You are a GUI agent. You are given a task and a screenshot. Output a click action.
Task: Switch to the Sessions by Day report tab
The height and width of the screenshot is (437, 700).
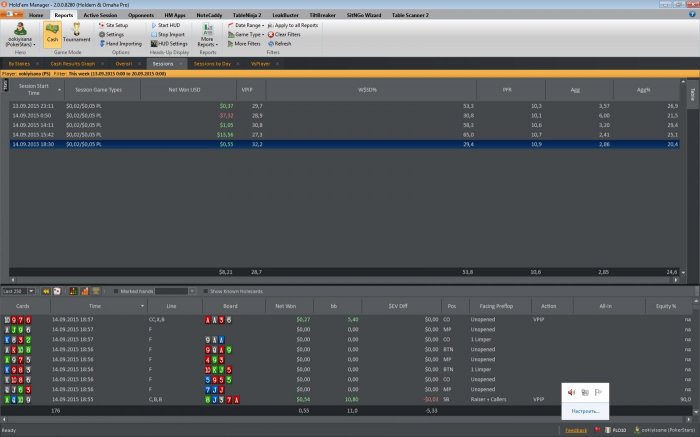point(212,64)
